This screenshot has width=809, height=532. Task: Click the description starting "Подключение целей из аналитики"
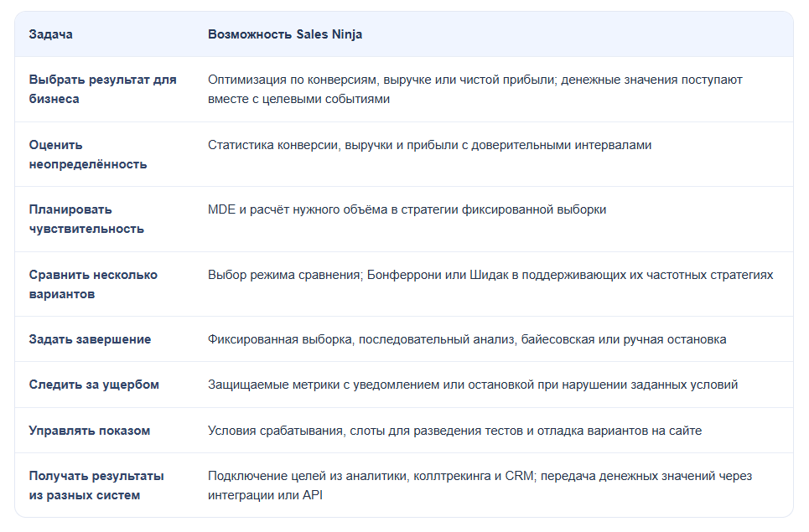(480, 485)
